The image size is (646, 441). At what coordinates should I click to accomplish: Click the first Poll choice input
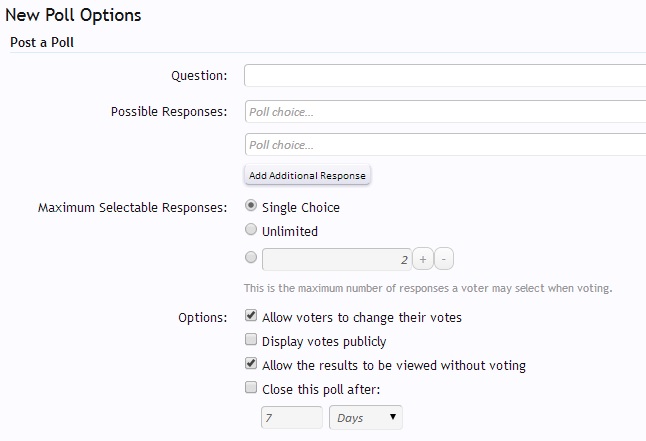[445, 112]
